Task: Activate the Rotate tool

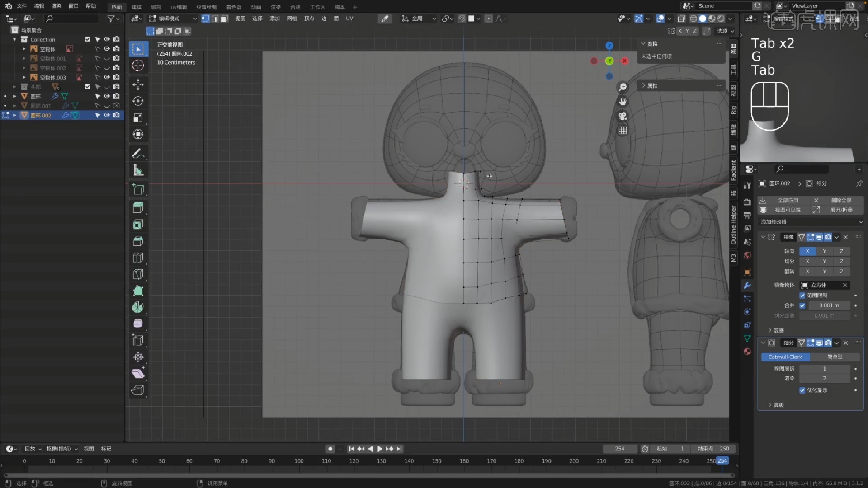Action: 138,101
